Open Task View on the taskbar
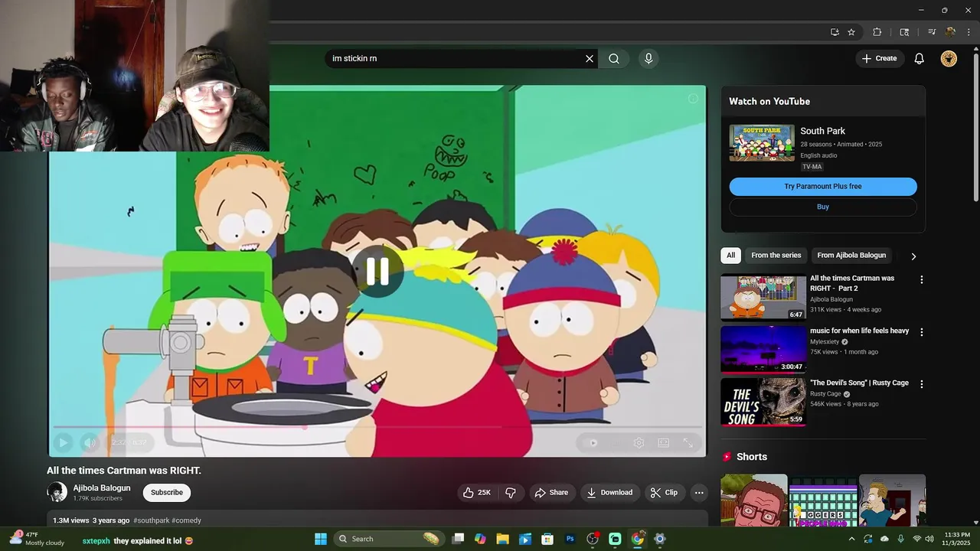This screenshot has width=980, height=551. pyautogui.click(x=458, y=539)
